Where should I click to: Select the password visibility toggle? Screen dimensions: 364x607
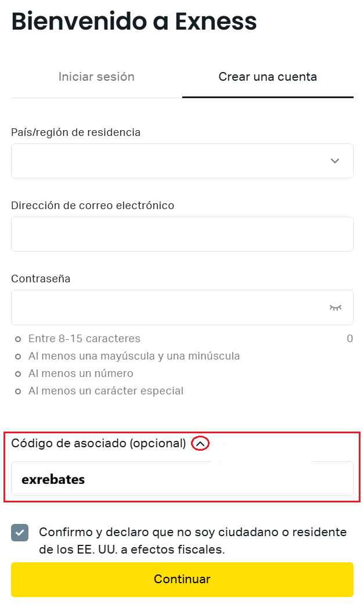(336, 307)
